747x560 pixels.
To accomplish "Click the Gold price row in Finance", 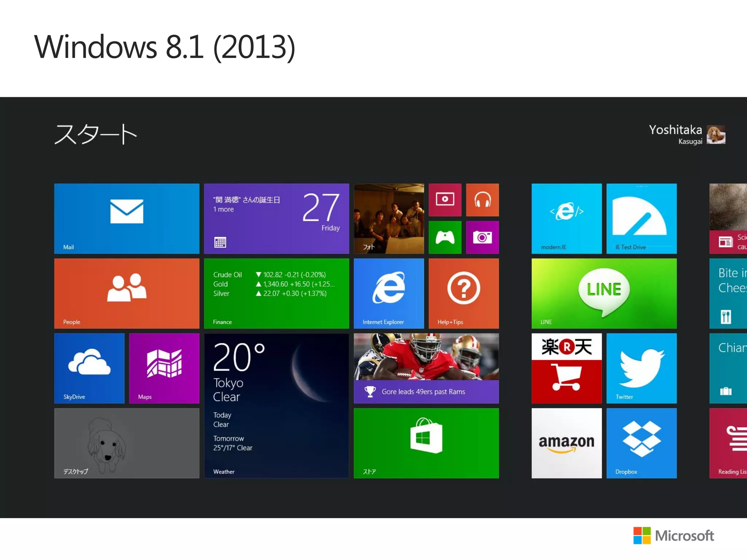I will (x=274, y=284).
